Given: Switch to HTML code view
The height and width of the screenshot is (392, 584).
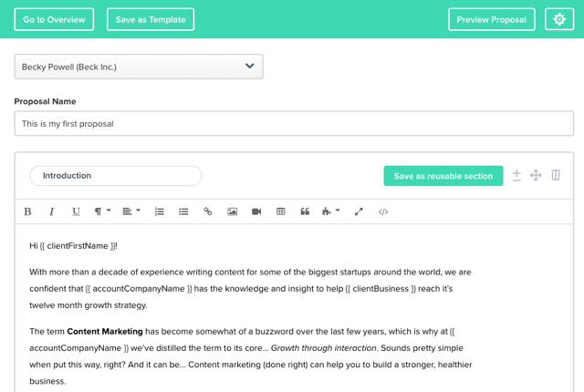Looking at the screenshot, I should point(383,211).
